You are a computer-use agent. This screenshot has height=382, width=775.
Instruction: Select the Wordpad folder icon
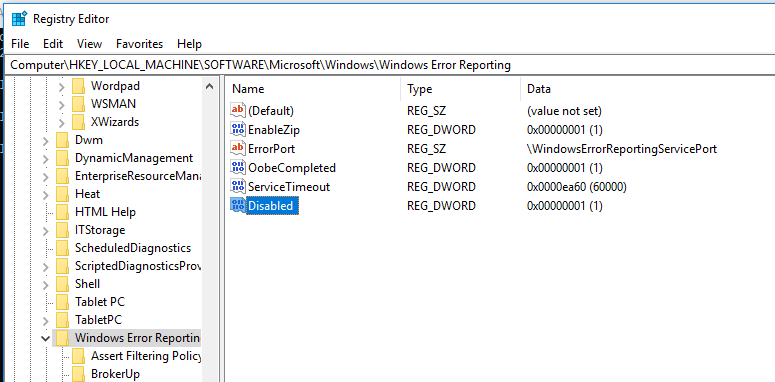pos(78,86)
